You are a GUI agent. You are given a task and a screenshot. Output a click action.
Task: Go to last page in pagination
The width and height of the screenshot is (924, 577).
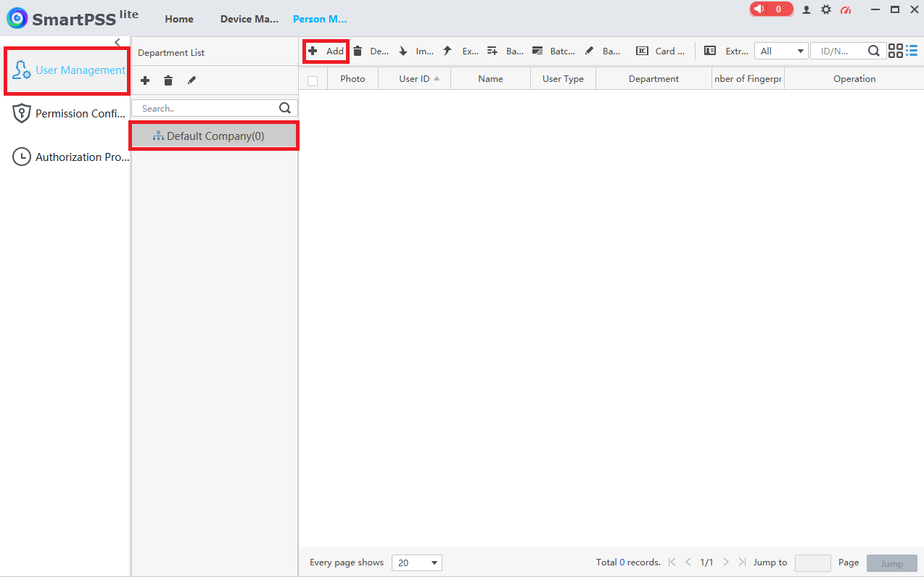742,562
